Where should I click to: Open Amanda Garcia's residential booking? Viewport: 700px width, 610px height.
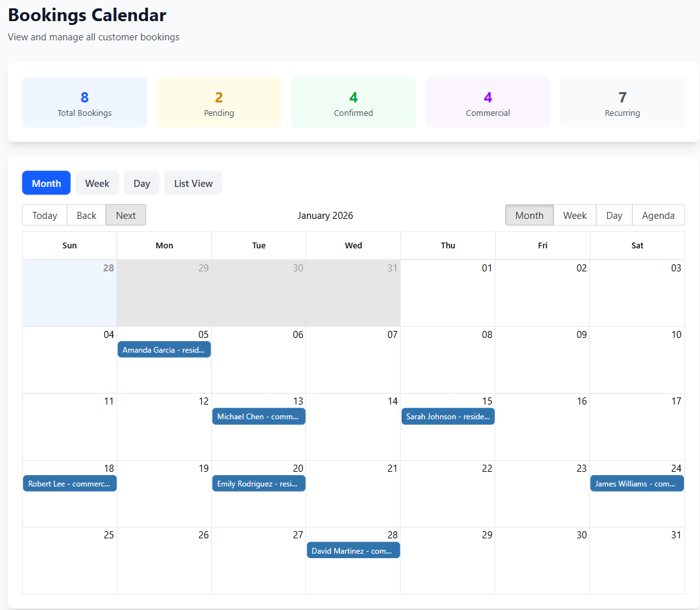(x=164, y=349)
